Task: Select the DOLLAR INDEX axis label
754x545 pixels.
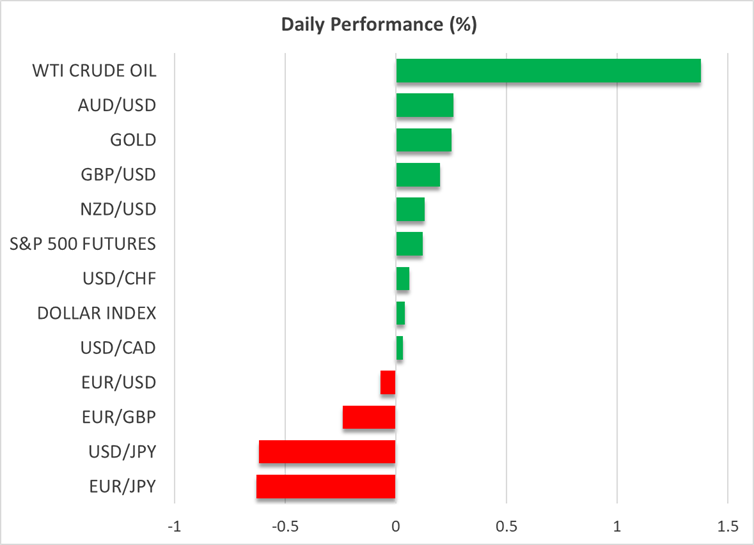Action: (96, 313)
